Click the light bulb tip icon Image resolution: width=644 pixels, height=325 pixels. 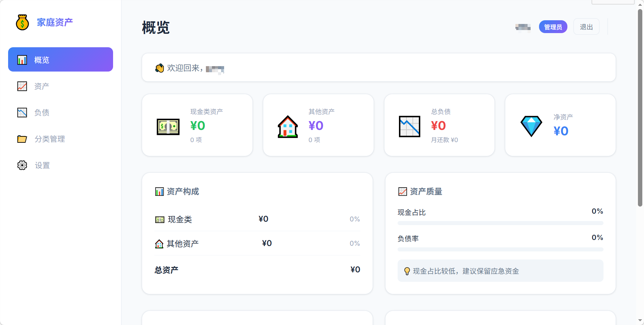(407, 271)
